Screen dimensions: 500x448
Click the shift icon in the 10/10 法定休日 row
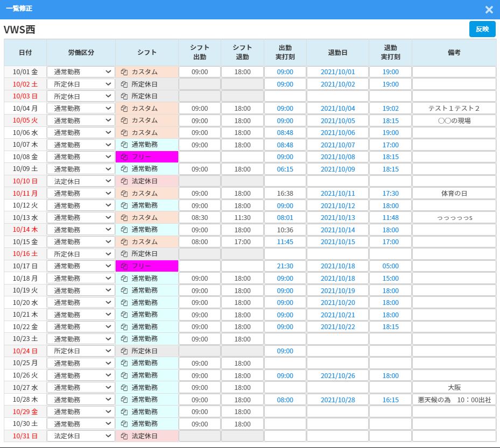[124, 181]
